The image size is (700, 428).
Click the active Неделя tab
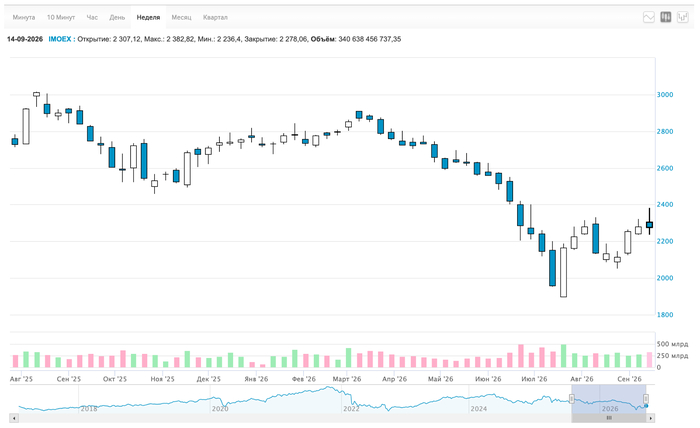tap(148, 17)
